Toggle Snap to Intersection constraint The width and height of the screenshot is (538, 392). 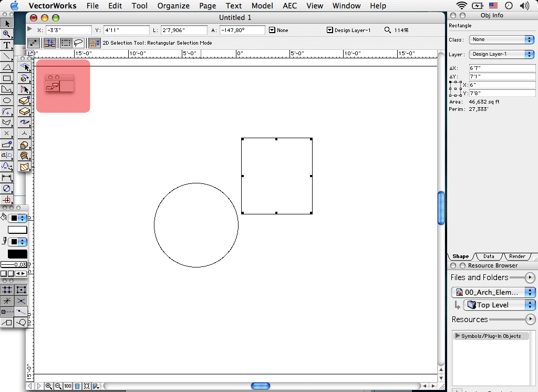(20, 301)
